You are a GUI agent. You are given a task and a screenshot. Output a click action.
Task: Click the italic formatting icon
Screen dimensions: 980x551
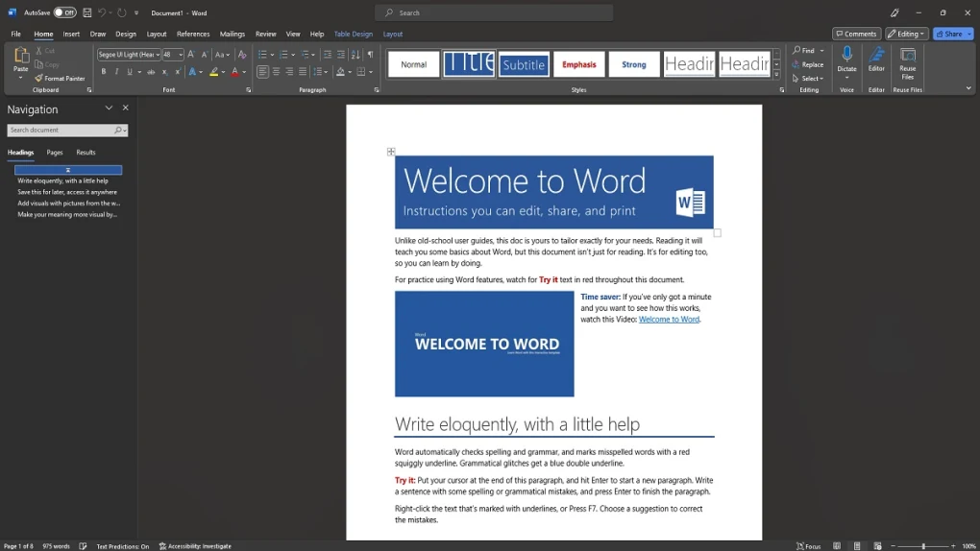pyautogui.click(x=116, y=72)
